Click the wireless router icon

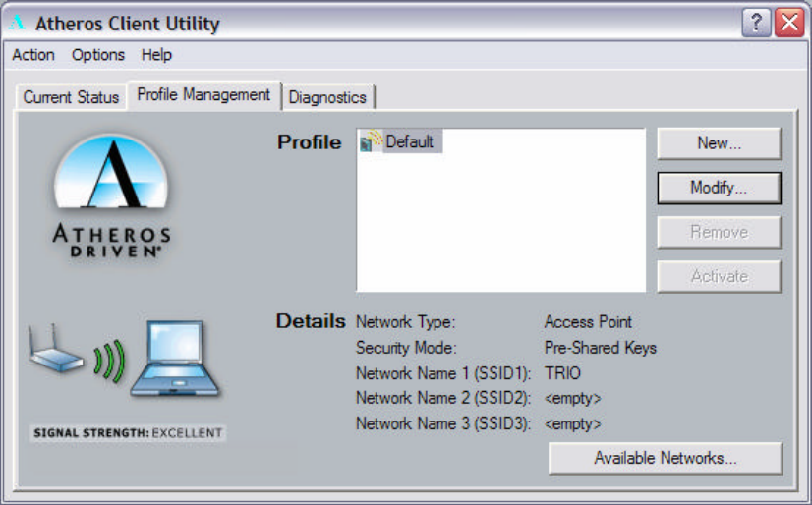tap(55, 348)
